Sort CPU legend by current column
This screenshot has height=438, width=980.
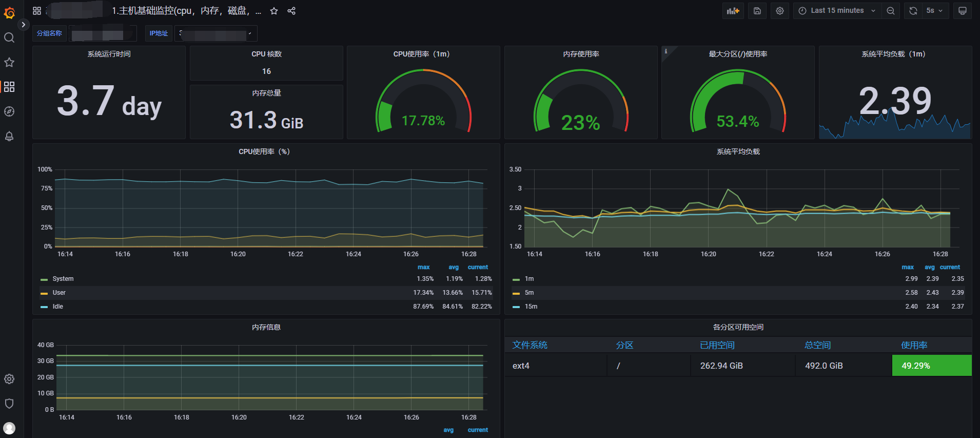pyautogui.click(x=478, y=267)
